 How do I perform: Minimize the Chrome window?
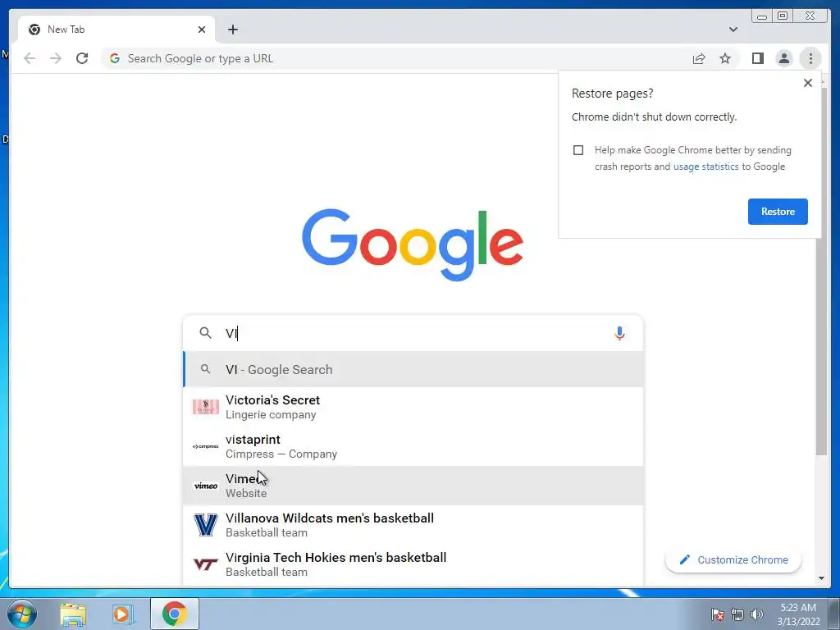[x=762, y=16]
